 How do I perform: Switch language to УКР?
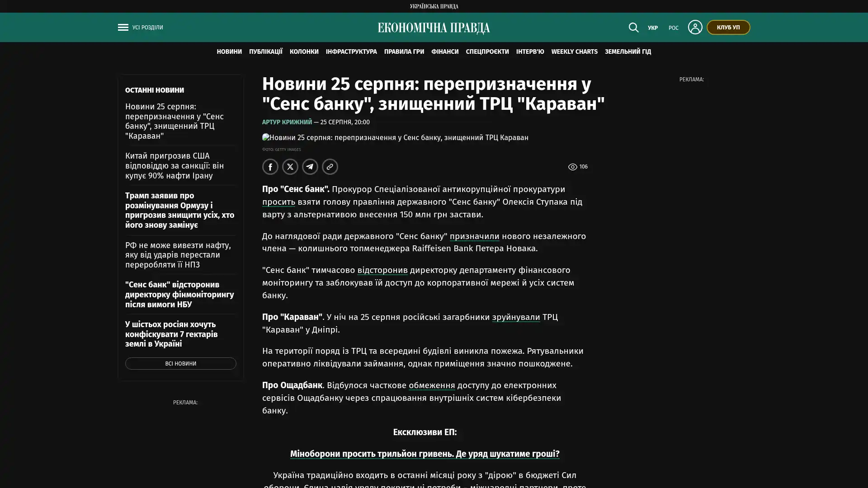653,28
